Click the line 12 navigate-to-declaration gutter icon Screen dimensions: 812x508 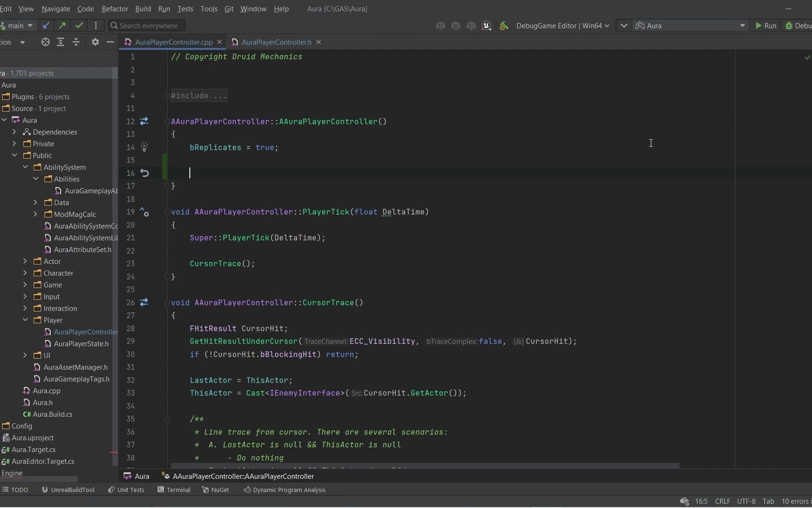[x=144, y=121]
